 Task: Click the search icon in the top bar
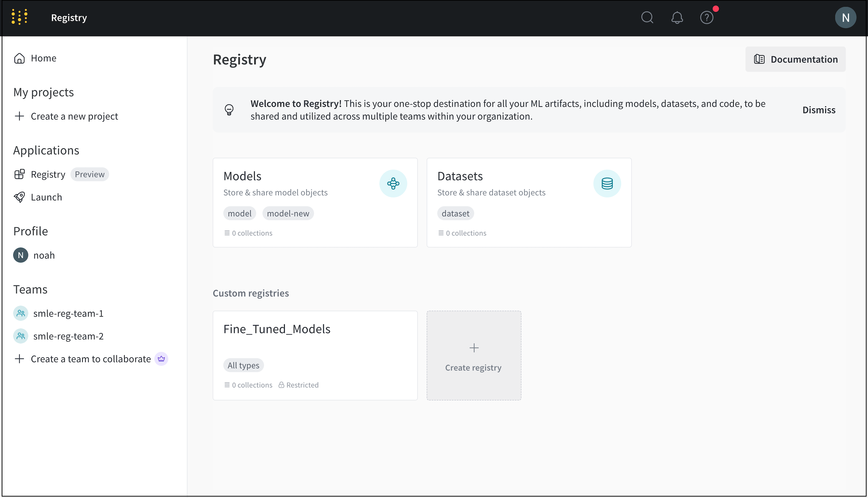coord(647,17)
